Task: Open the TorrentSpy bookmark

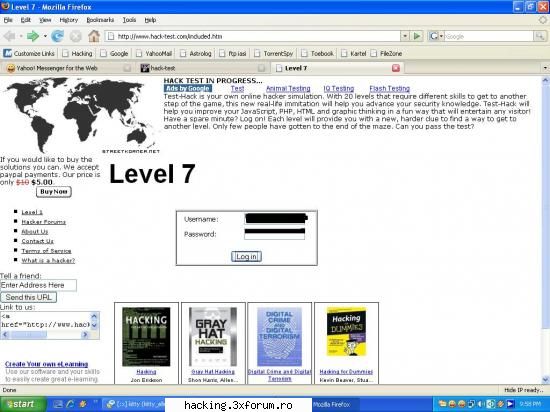Action: click(274, 54)
